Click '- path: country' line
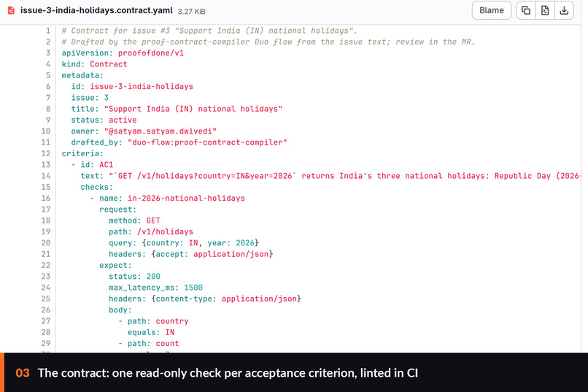Screen dimensions: 588x392 [153, 321]
